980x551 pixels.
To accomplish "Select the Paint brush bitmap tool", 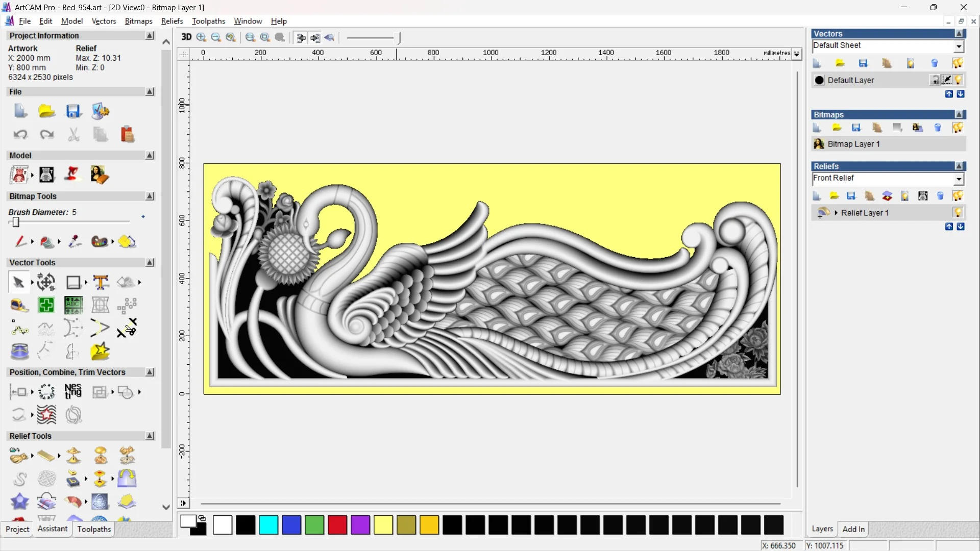I will (x=20, y=241).
